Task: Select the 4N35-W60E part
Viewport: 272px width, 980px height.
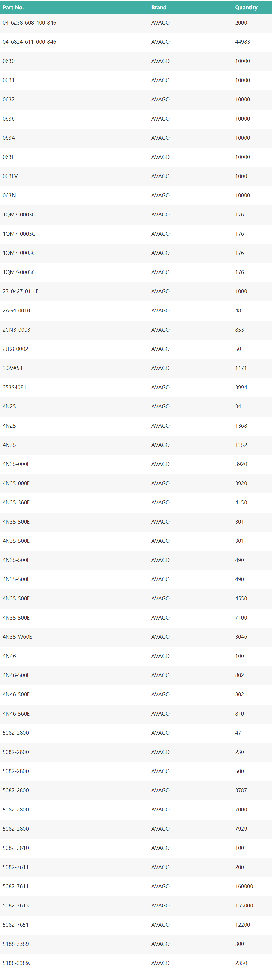Action: click(x=17, y=637)
